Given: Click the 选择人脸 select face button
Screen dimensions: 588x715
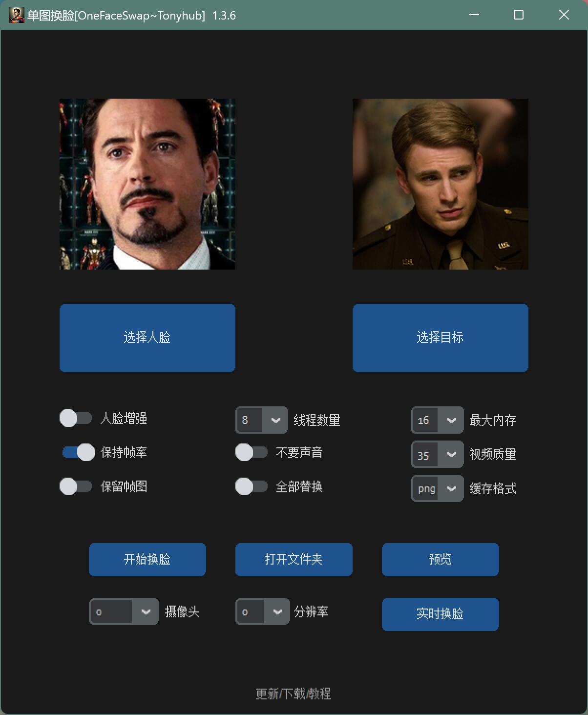Looking at the screenshot, I should (x=147, y=338).
